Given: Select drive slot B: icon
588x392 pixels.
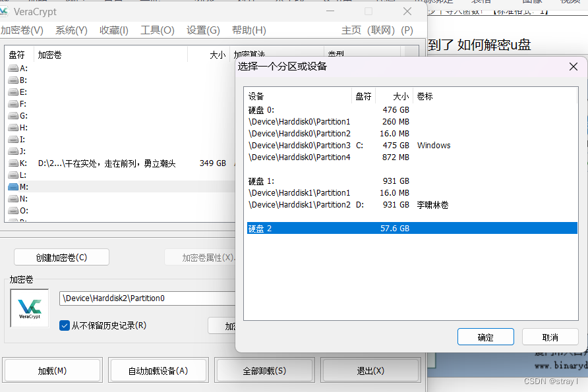Looking at the screenshot, I should (13, 80).
